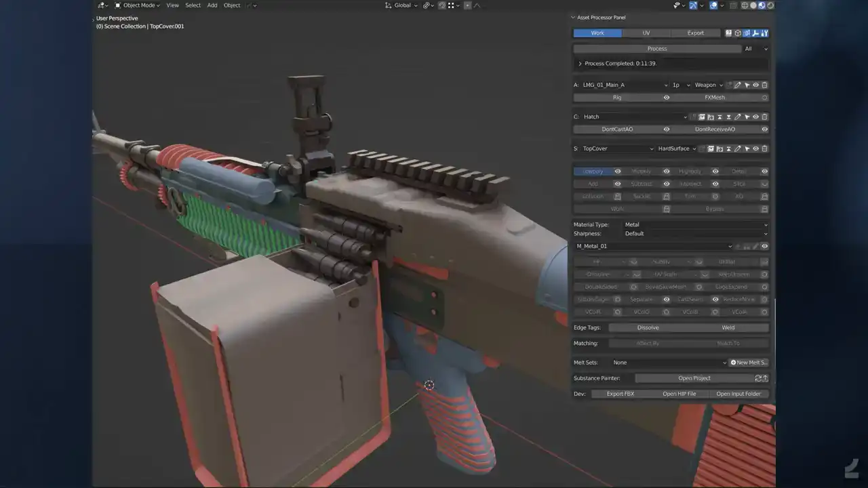
Task: Click the Substance Painter refresh icon
Action: [x=758, y=378]
